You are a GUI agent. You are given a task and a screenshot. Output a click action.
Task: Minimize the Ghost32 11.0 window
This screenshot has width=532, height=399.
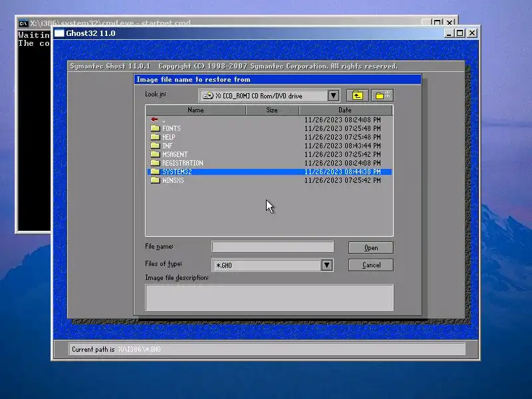click(x=449, y=33)
